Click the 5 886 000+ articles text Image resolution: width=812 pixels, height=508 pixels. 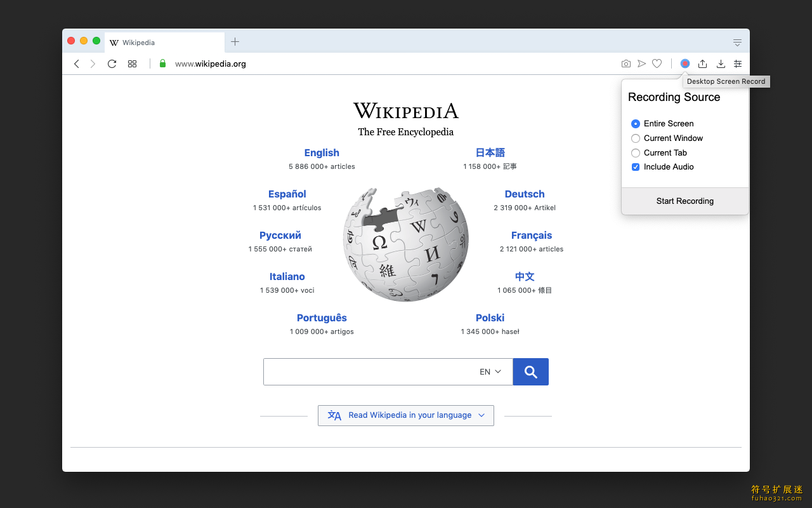(x=322, y=167)
